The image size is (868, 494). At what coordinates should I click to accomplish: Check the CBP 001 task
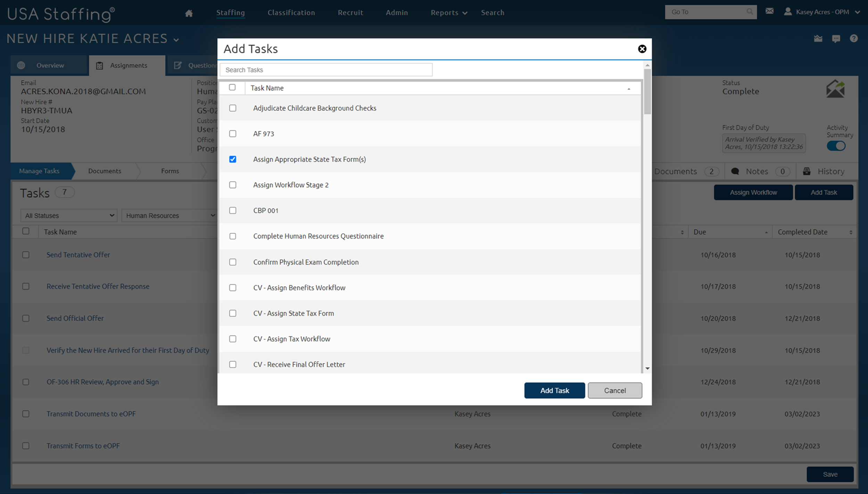coord(233,211)
